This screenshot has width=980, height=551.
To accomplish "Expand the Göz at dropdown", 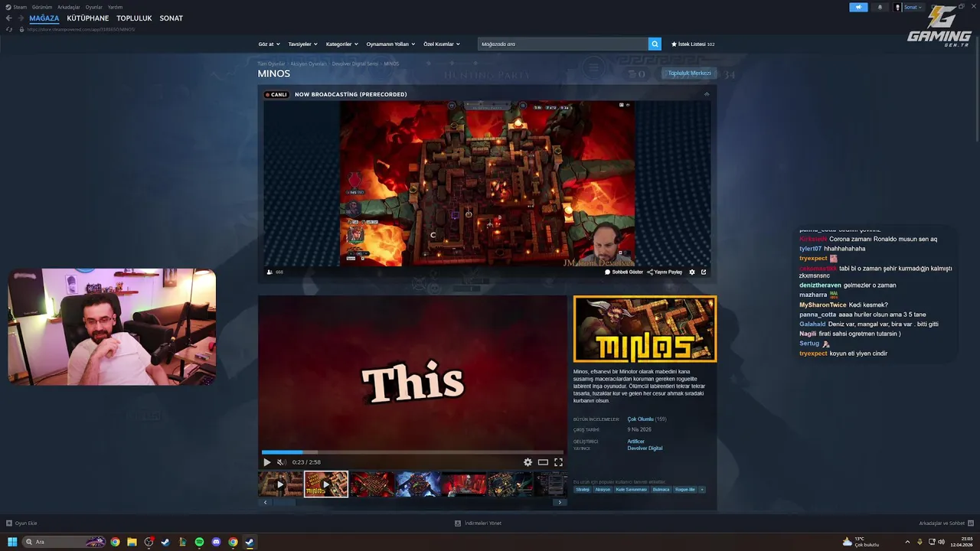I will point(269,44).
